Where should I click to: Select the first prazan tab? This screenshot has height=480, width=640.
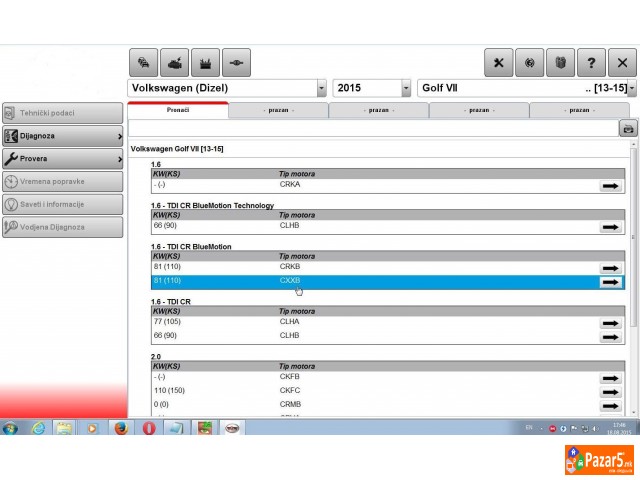(278, 110)
